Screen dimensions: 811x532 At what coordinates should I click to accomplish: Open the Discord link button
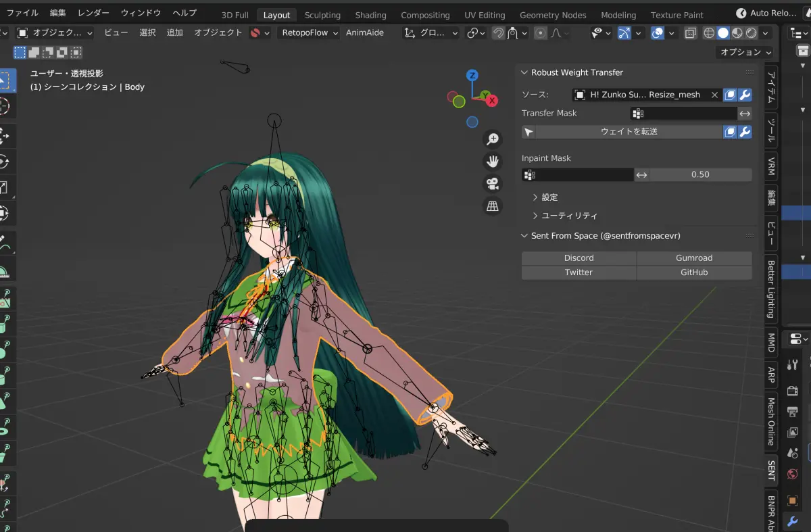click(x=579, y=258)
